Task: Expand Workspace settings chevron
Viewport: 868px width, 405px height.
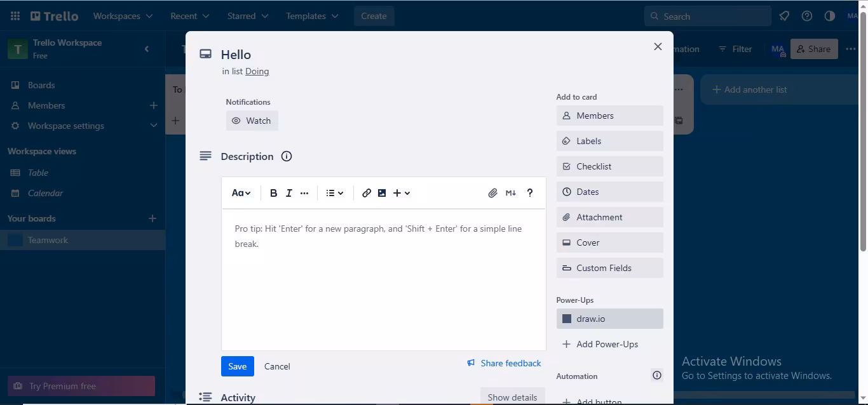Action: pos(153,126)
